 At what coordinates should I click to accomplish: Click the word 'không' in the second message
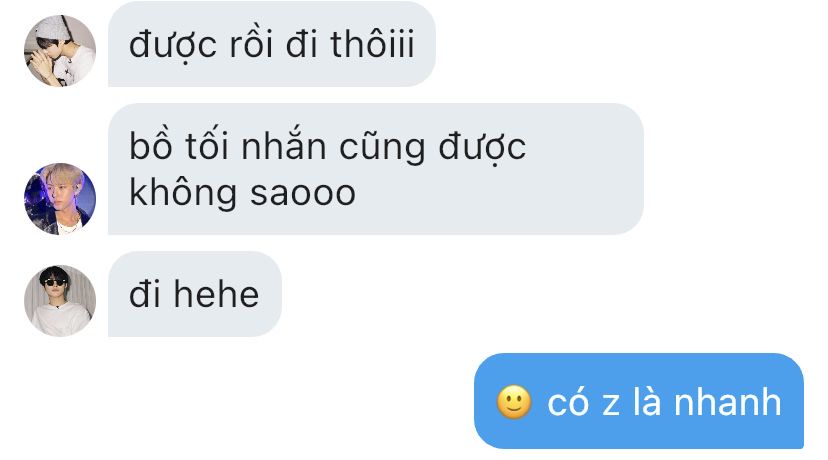(x=183, y=193)
